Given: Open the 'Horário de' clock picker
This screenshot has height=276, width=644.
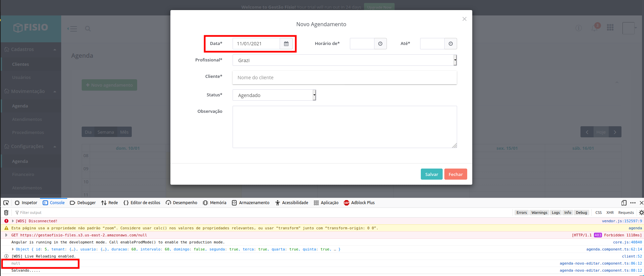Looking at the screenshot, I should [380, 44].
